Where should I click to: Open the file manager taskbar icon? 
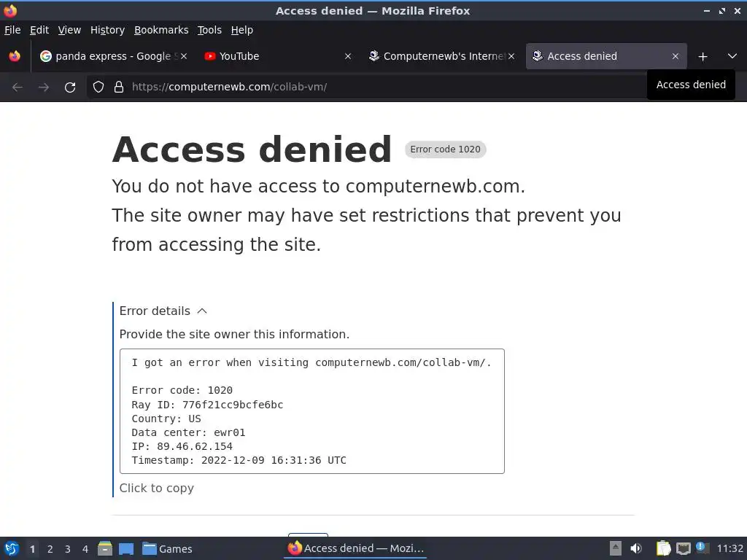pyautogui.click(x=105, y=548)
